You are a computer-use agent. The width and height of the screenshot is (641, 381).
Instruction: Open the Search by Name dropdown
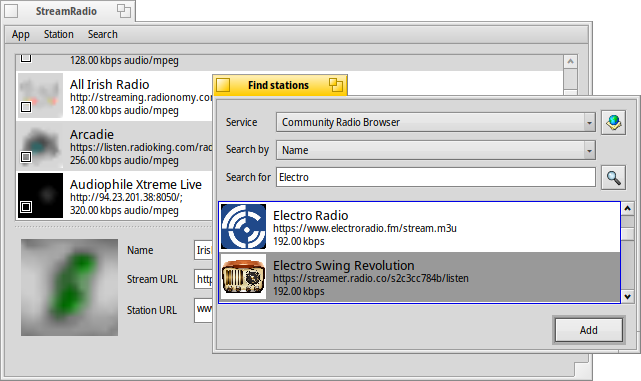click(x=436, y=150)
